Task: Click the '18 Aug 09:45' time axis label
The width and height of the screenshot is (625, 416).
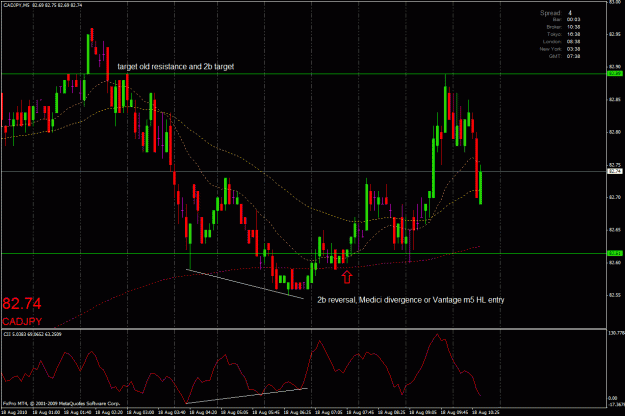Action: pyautogui.click(x=455, y=412)
